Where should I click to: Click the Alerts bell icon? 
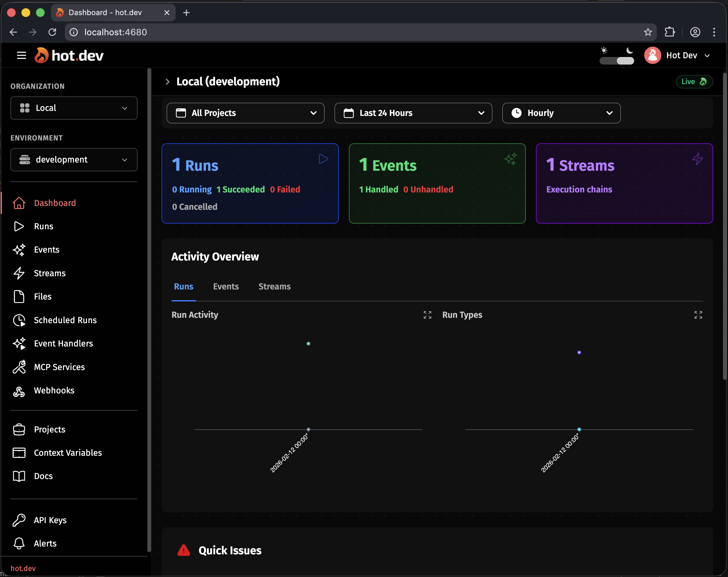coord(19,544)
